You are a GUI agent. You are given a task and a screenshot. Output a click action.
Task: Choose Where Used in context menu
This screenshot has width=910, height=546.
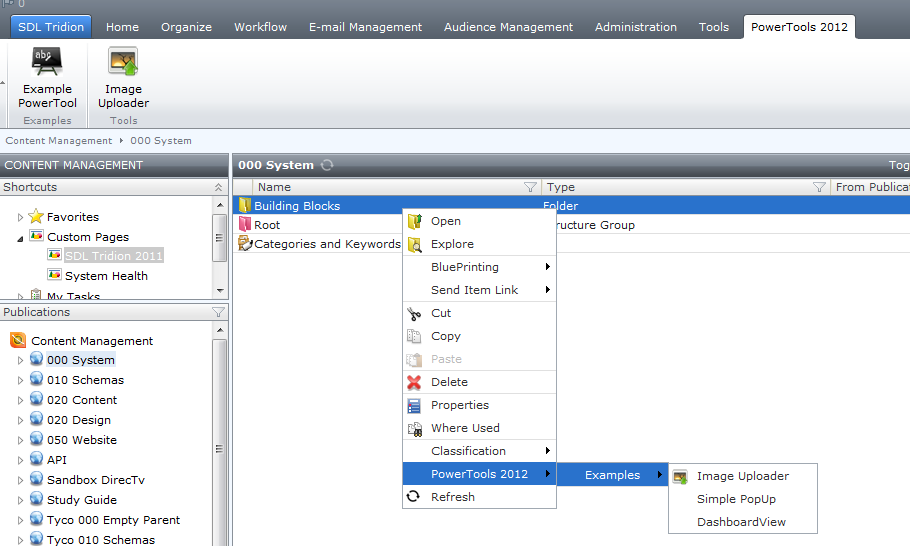point(465,428)
